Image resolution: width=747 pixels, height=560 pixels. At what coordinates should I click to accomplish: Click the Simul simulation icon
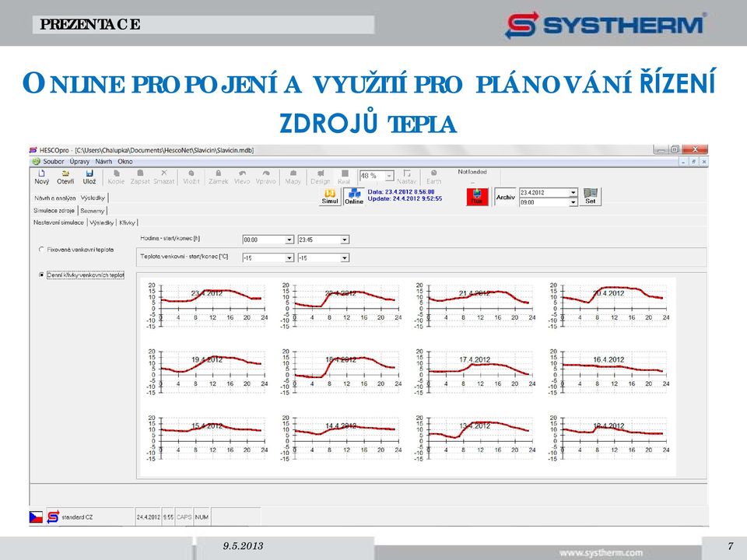point(330,197)
